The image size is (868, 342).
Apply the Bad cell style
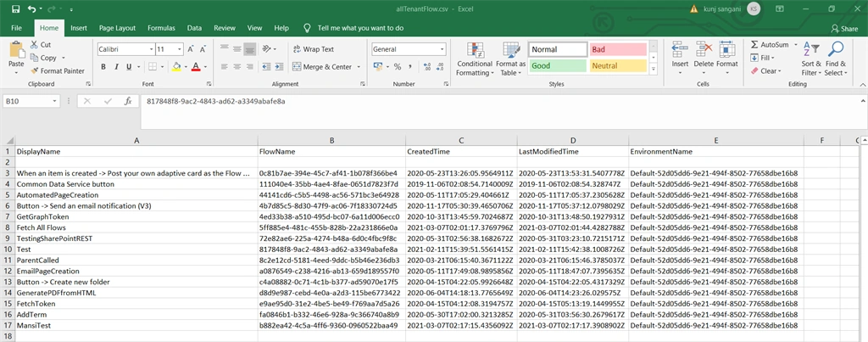click(x=618, y=49)
